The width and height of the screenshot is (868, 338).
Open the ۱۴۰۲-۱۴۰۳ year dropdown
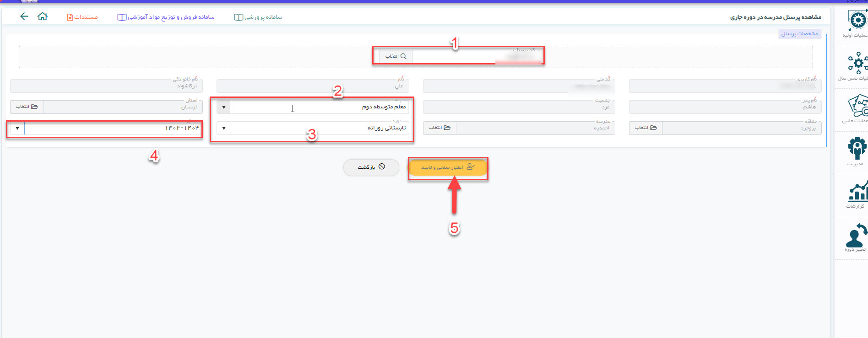pos(17,129)
